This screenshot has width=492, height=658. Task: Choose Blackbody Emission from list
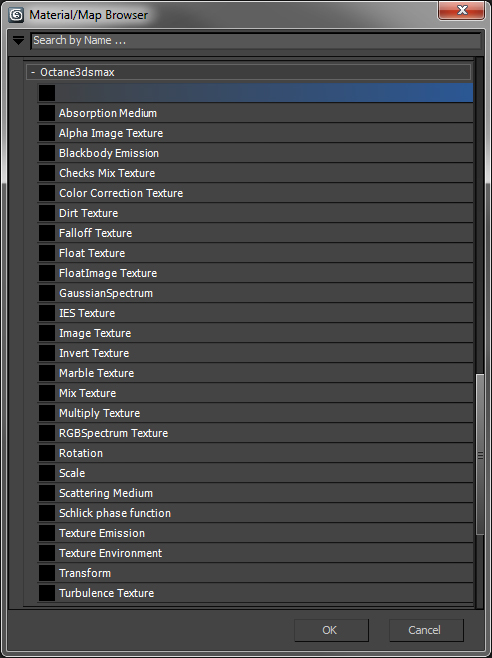pyautogui.click(x=255, y=153)
